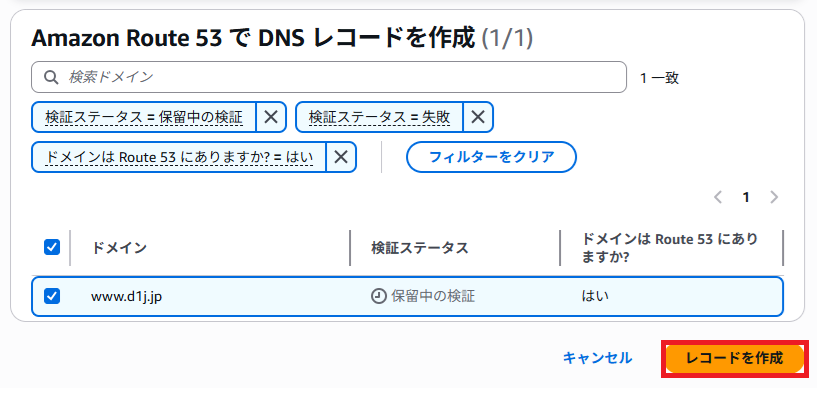Remove the Route 53 はい filter chip
The height and width of the screenshot is (402, 817).
coord(341,157)
